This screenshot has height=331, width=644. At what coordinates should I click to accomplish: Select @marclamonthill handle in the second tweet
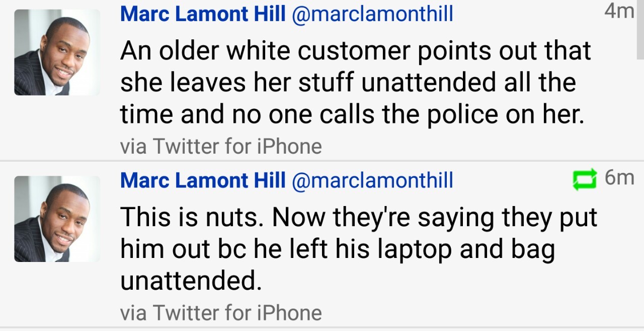coord(372,180)
